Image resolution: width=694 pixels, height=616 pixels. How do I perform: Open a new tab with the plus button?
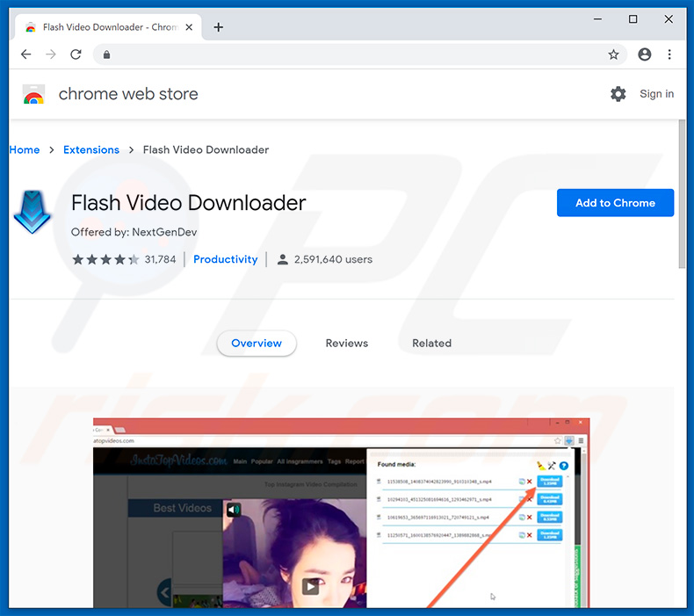[x=218, y=27]
